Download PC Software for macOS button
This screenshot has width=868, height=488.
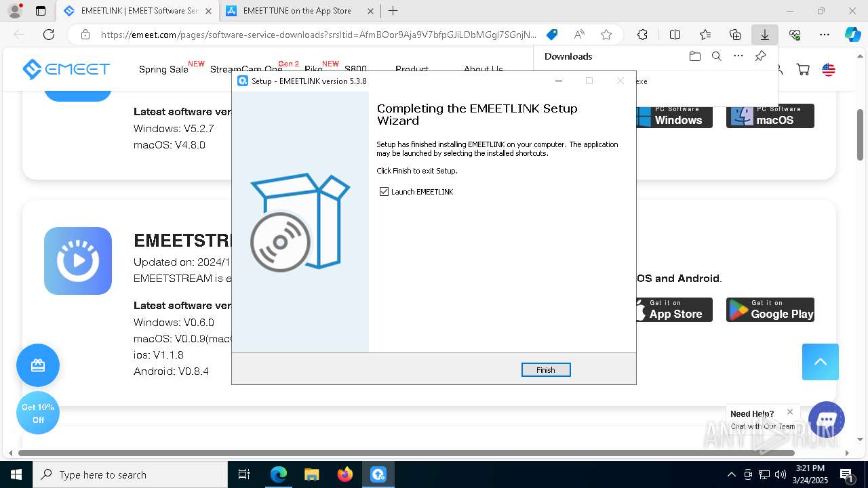coord(770,116)
